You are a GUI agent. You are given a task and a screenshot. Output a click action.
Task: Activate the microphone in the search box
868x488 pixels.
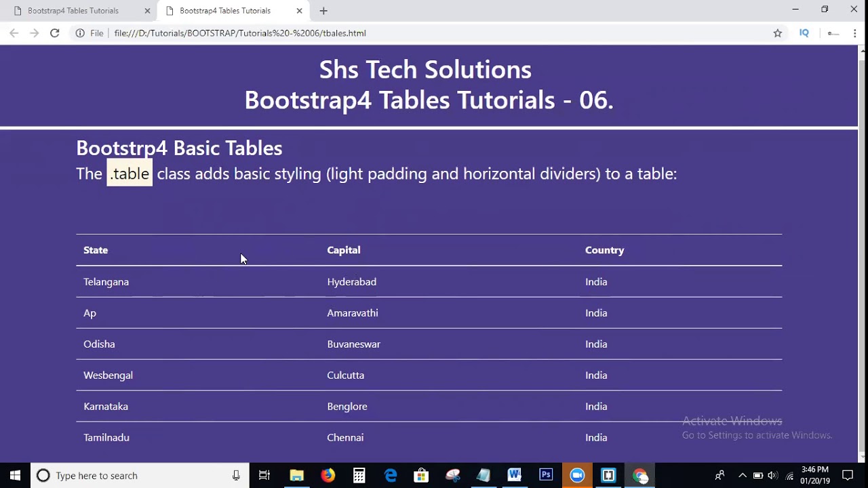pos(236,475)
